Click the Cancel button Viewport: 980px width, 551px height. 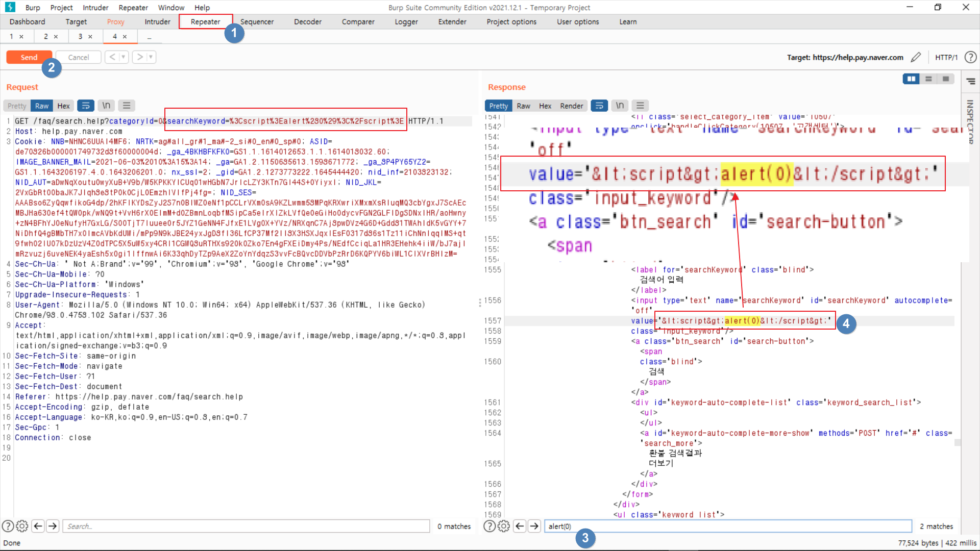pyautogui.click(x=78, y=57)
